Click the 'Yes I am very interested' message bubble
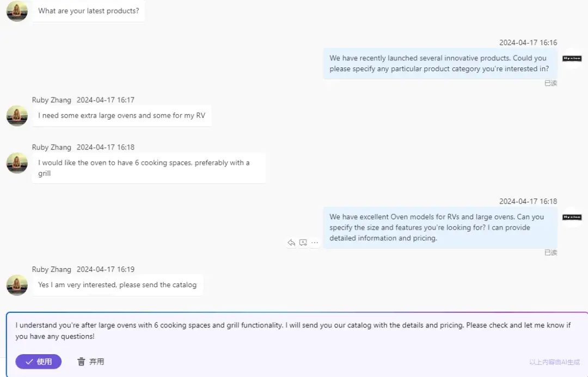The width and height of the screenshot is (588, 377). point(118,285)
